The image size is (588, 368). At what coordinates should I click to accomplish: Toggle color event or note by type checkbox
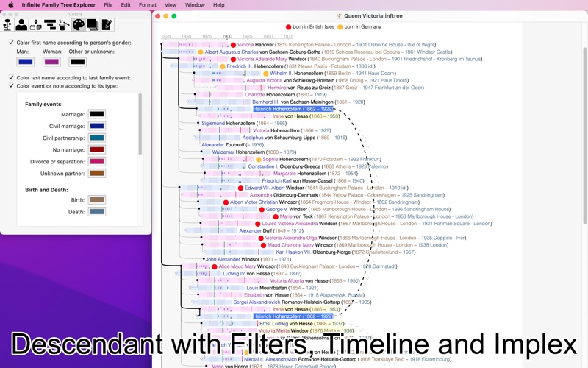point(11,85)
